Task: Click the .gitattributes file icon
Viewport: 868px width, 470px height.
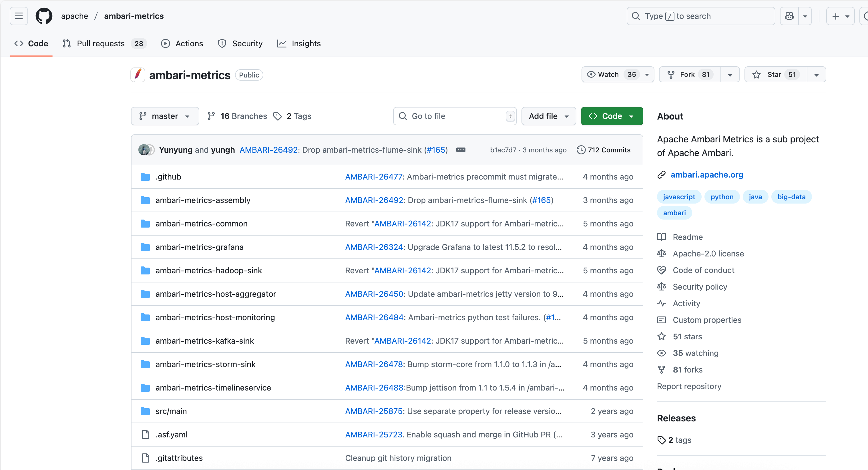Action: pyautogui.click(x=145, y=458)
